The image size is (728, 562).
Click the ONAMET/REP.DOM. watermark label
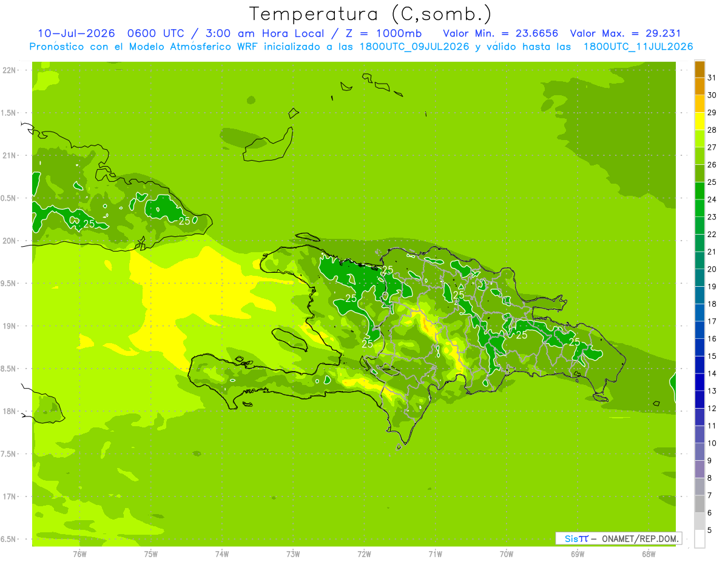(x=640, y=538)
